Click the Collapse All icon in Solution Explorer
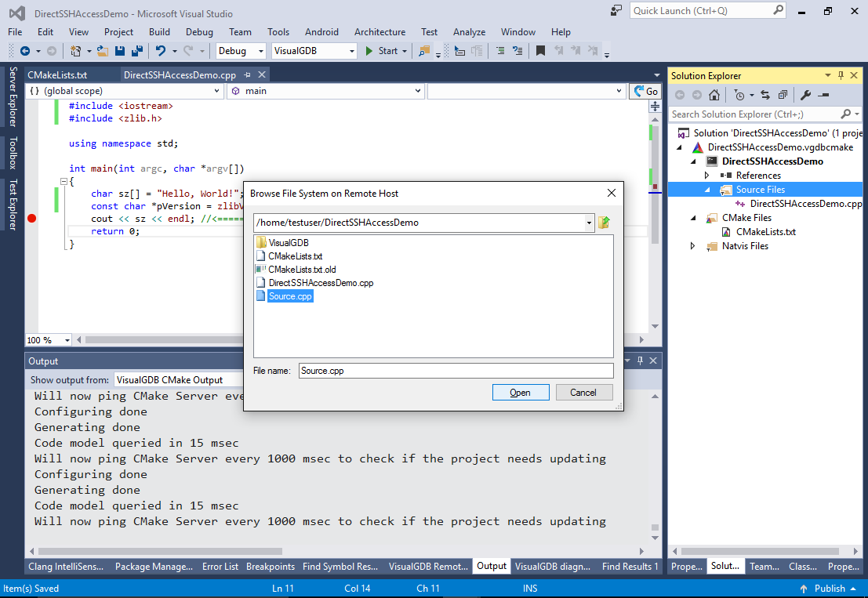Image resolution: width=868 pixels, height=598 pixels. pyautogui.click(x=783, y=95)
